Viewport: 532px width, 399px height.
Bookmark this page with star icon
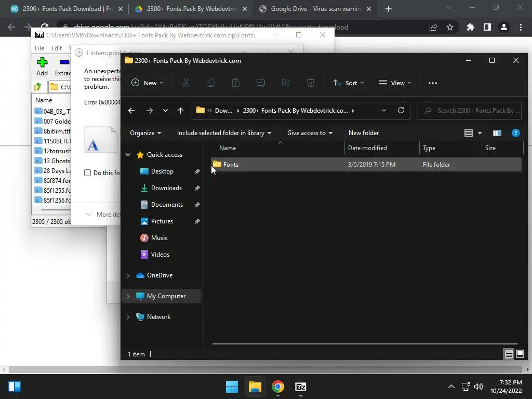point(450,27)
